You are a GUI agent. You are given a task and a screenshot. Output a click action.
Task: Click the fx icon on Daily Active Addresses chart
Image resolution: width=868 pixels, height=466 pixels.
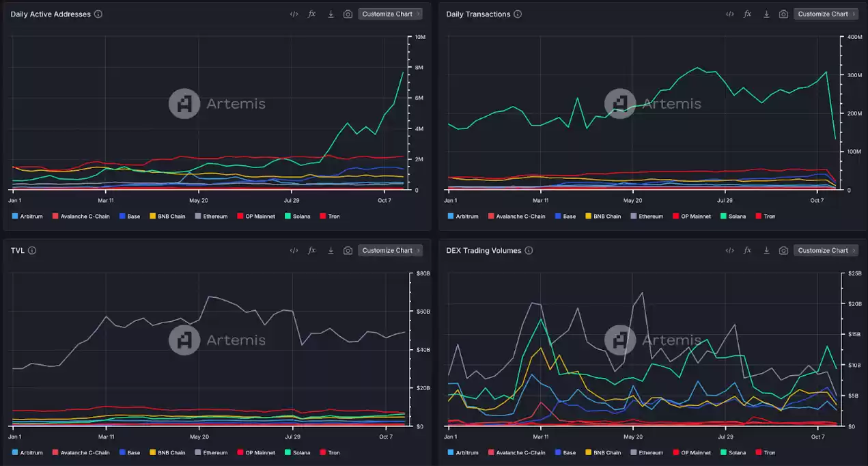[311, 13]
